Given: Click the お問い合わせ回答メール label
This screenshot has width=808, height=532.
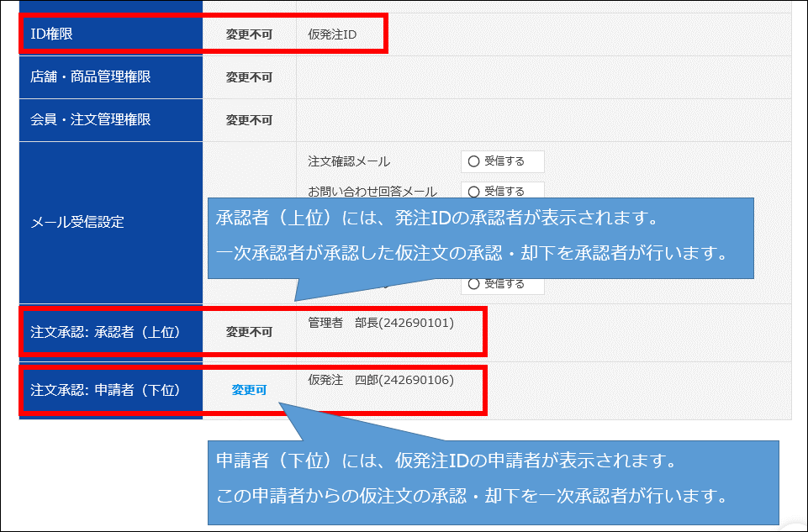Looking at the screenshot, I should pos(372,192).
